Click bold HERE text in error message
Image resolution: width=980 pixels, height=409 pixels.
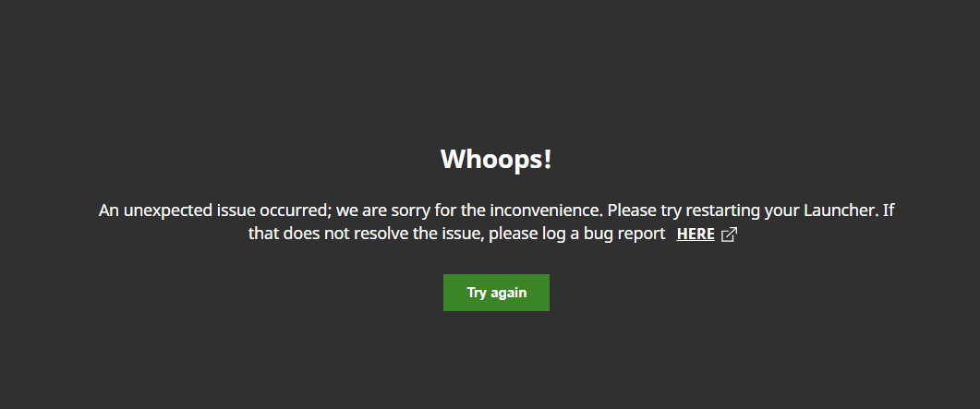(x=695, y=235)
